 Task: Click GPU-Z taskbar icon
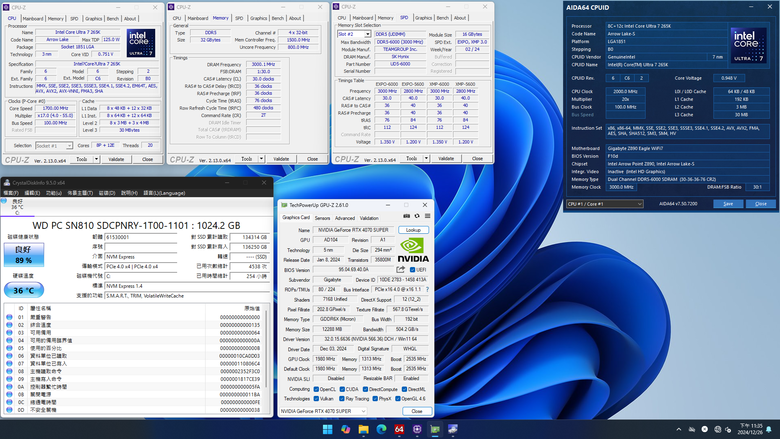[435, 429]
